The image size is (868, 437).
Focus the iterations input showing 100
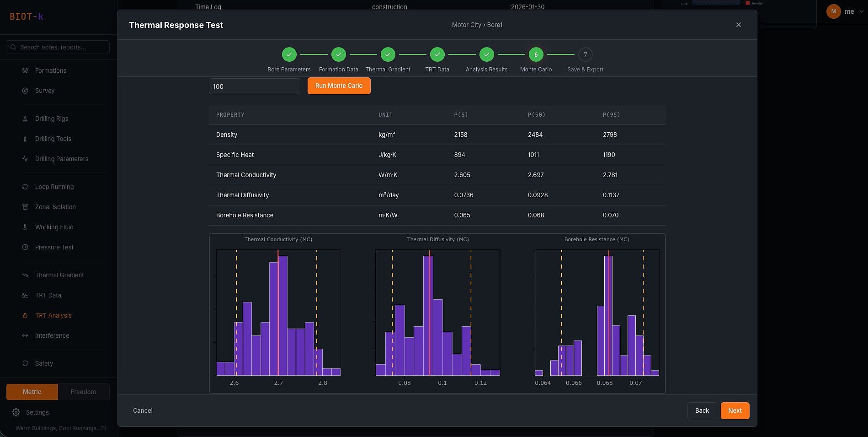(254, 86)
